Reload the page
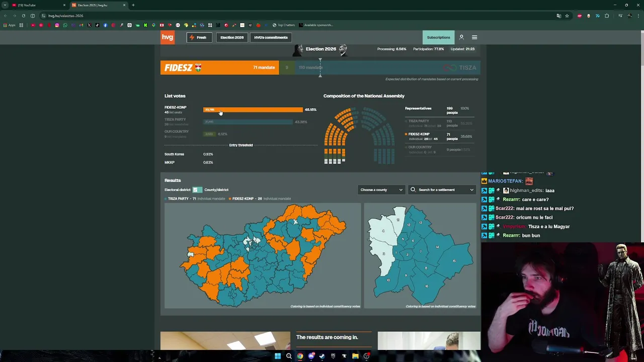The width and height of the screenshot is (644, 362). pyautogui.click(x=23, y=16)
